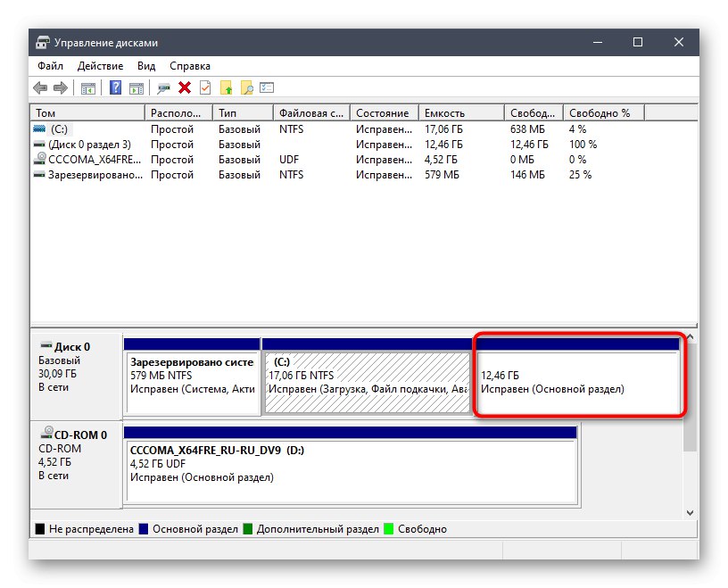The height and width of the screenshot is (588, 728).
Task: Sort by the Емкость column header
Action: [x=461, y=112]
